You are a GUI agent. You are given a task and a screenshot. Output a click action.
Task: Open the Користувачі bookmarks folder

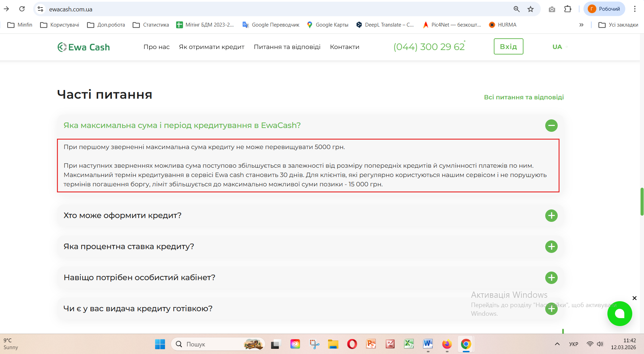tap(60, 25)
